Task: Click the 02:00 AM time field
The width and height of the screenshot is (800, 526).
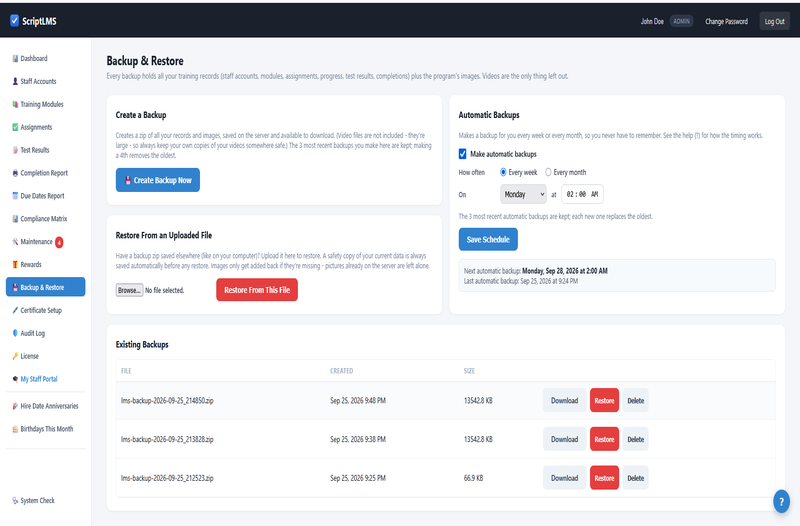Action: pyautogui.click(x=582, y=194)
